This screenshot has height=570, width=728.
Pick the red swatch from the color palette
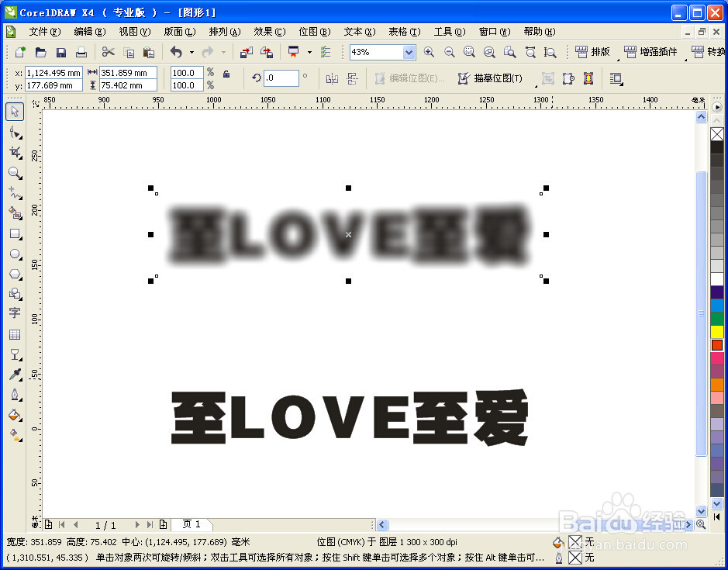click(717, 344)
